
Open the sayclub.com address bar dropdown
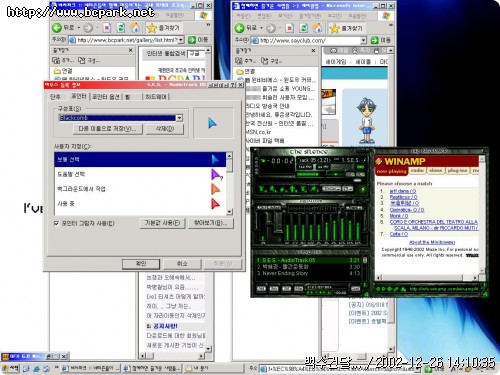pyautogui.click(x=363, y=41)
